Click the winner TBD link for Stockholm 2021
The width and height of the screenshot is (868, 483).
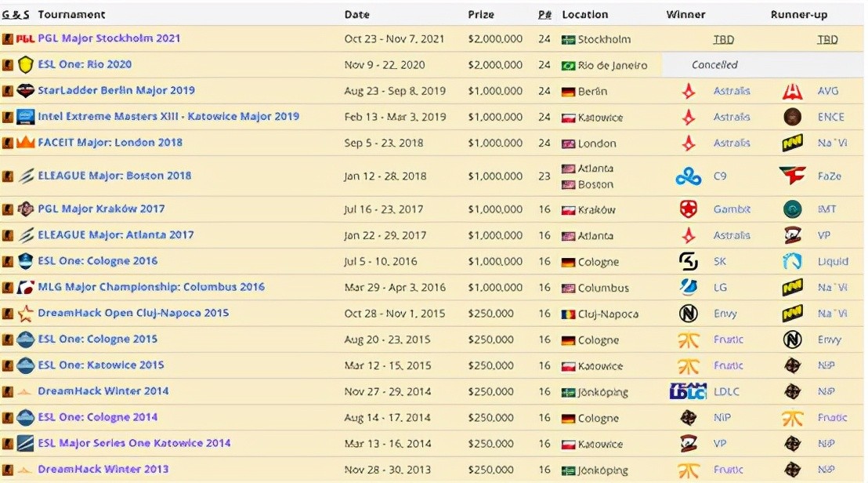724,39
